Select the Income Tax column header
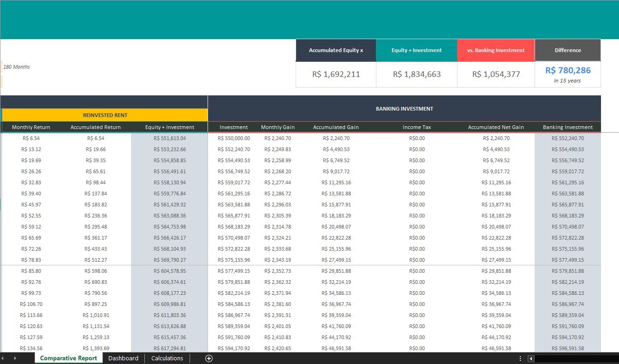The height and width of the screenshot is (364, 619). [417, 127]
